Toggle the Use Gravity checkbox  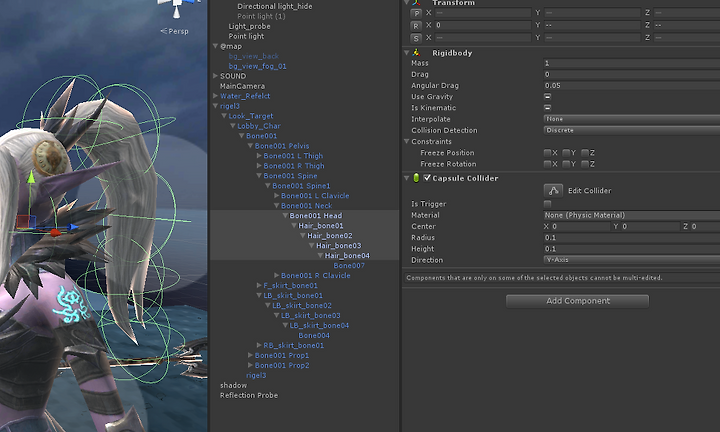pos(547,96)
